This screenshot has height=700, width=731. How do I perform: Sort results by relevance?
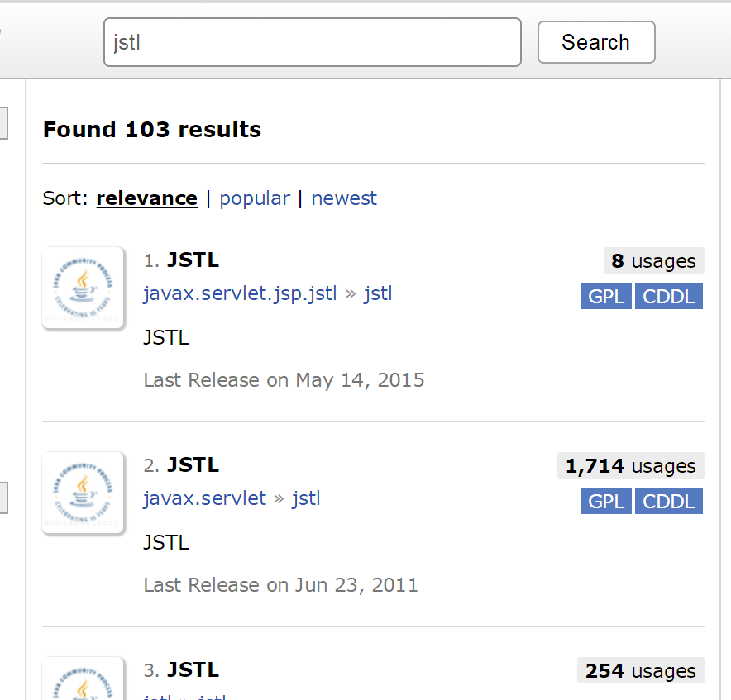click(146, 198)
